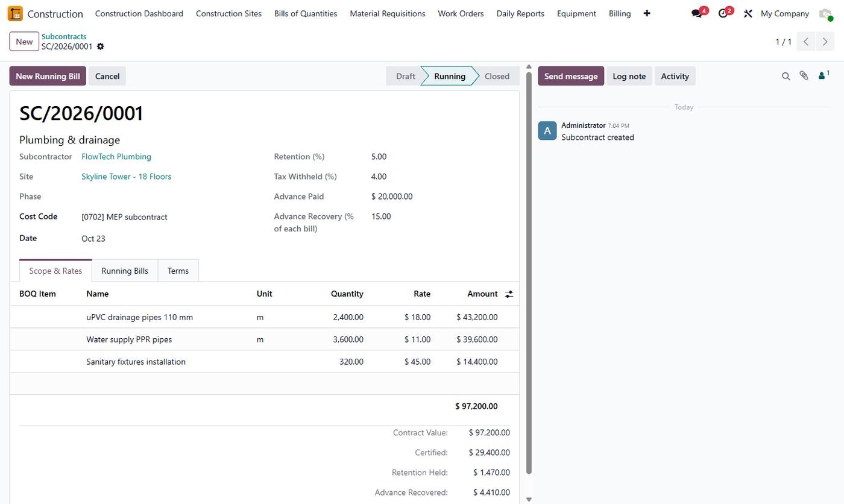The height and width of the screenshot is (504, 844).
Task: Click the Activity button
Action: [675, 76]
